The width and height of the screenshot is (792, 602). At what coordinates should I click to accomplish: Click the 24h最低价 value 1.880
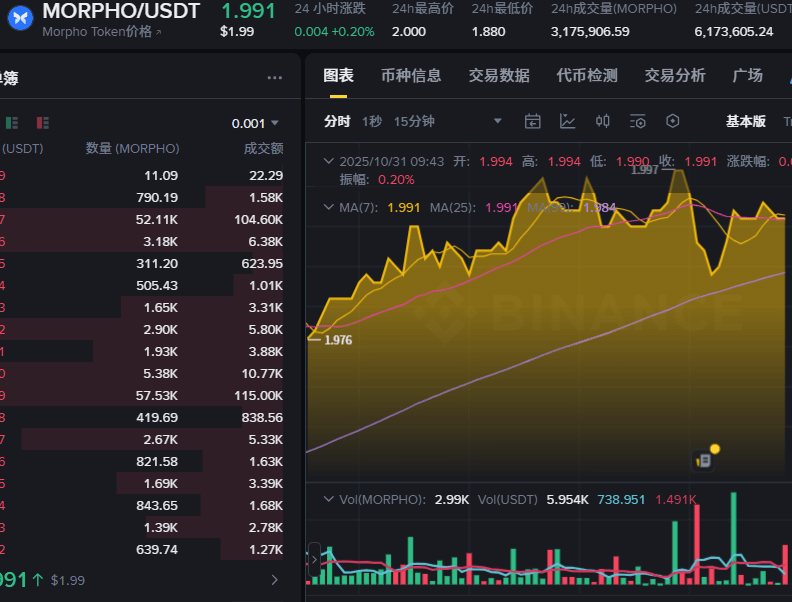click(x=488, y=32)
